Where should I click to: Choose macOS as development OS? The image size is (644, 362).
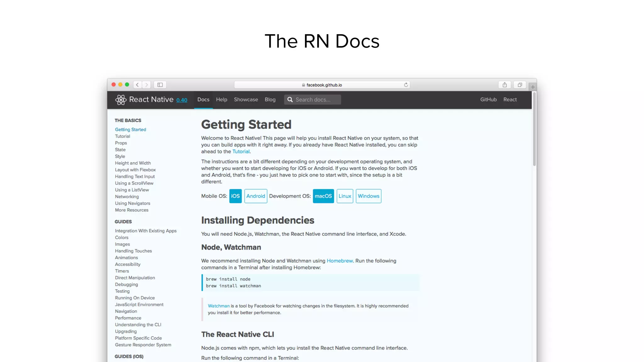pyautogui.click(x=323, y=196)
